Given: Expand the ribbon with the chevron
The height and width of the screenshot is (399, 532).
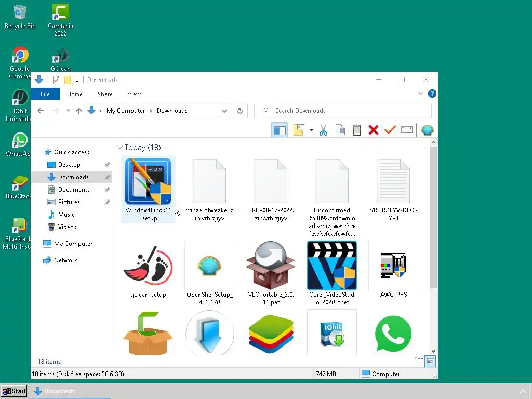Looking at the screenshot, I should point(421,94).
